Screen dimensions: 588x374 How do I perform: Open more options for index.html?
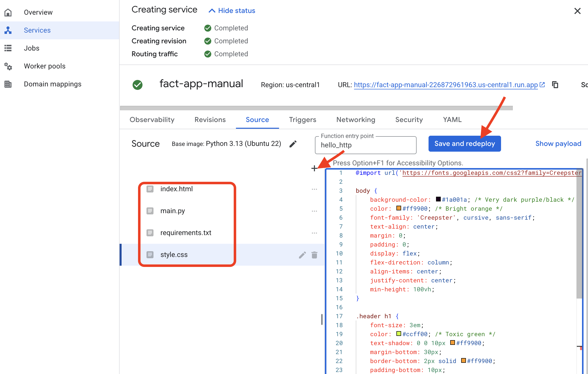click(x=314, y=189)
